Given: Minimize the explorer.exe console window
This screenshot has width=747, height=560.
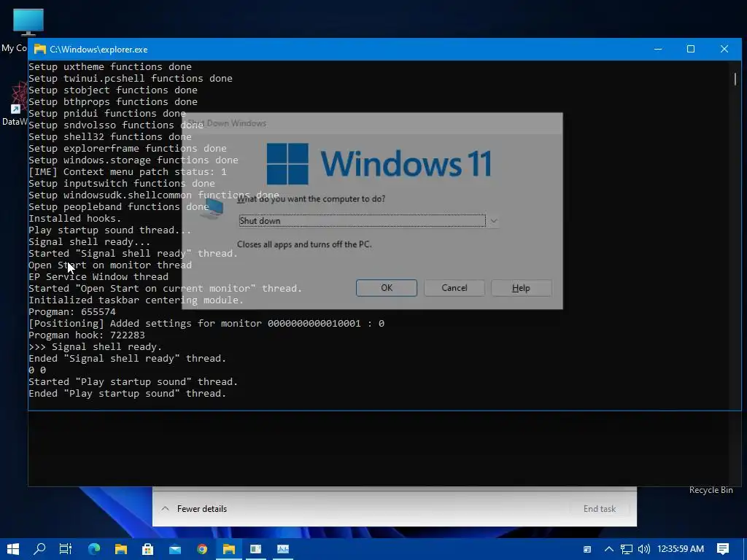Looking at the screenshot, I should point(658,49).
